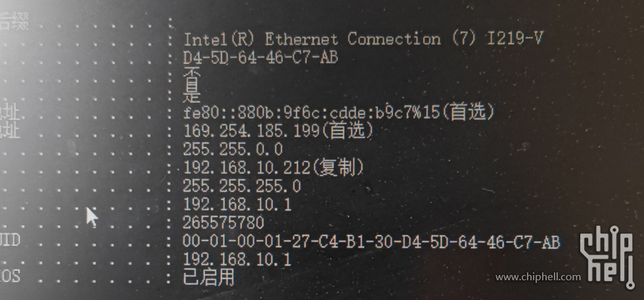
Task: Click the address 192.168.10.212(复制)
Action: point(273,168)
